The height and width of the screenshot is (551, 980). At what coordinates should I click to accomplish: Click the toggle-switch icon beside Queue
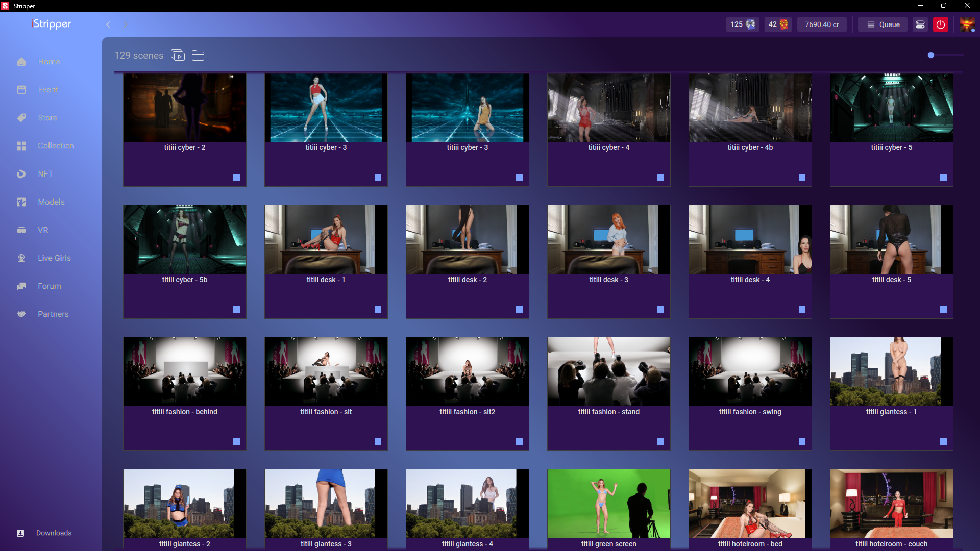[920, 24]
